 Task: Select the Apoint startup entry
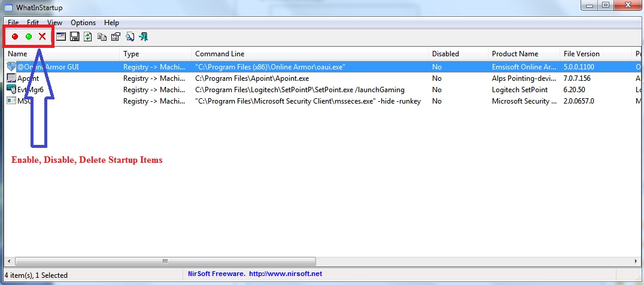point(28,78)
